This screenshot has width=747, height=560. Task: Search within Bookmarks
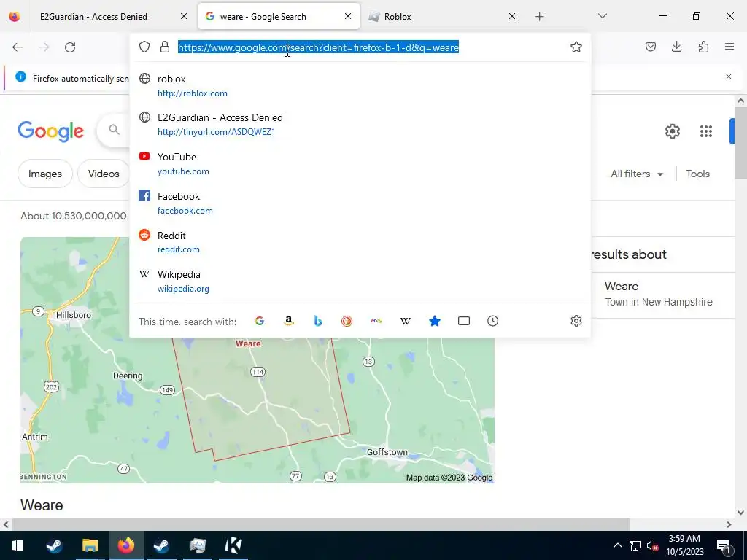point(435,321)
